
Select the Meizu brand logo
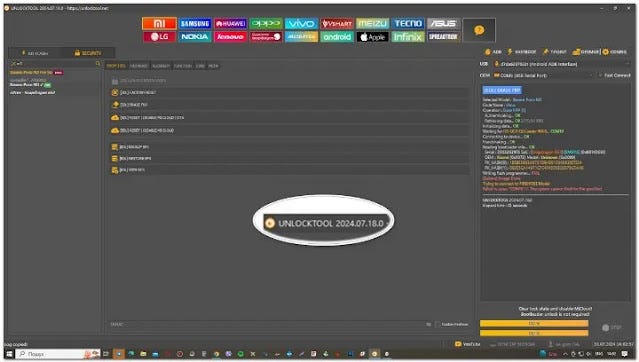click(x=372, y=24)
